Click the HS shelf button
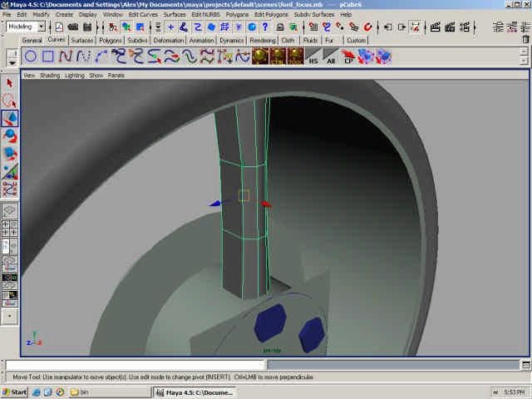532x399 pixels. (x=313, y=57)
